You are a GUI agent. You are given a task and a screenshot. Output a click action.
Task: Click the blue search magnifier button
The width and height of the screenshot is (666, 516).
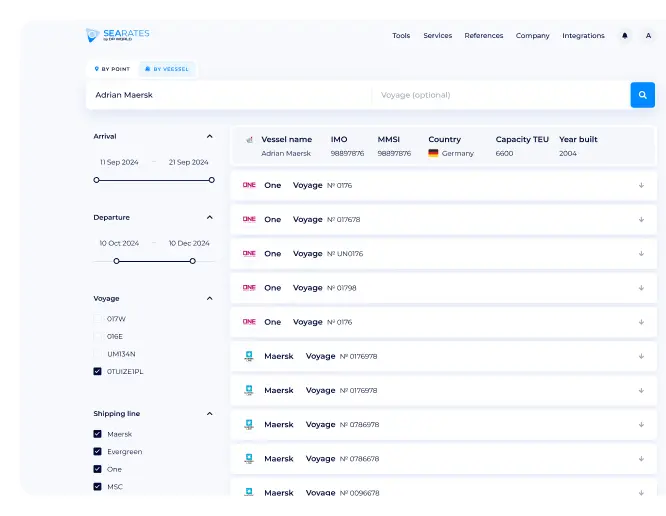pyautogui.click(x=642, y=95)
